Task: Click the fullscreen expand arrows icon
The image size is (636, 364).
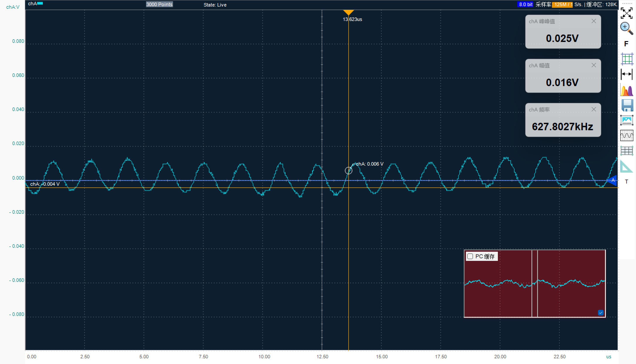Action: (627, 13)
